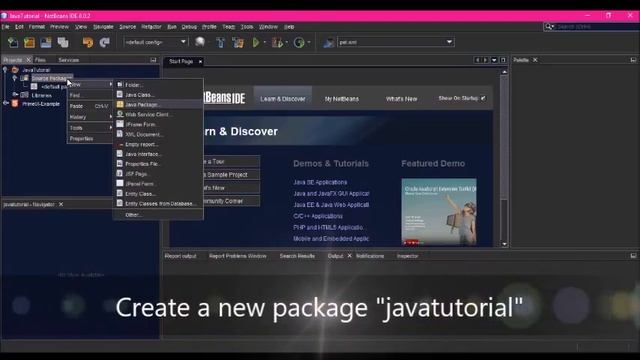Open the editor documents list dropdown

(x=494, y=60)
